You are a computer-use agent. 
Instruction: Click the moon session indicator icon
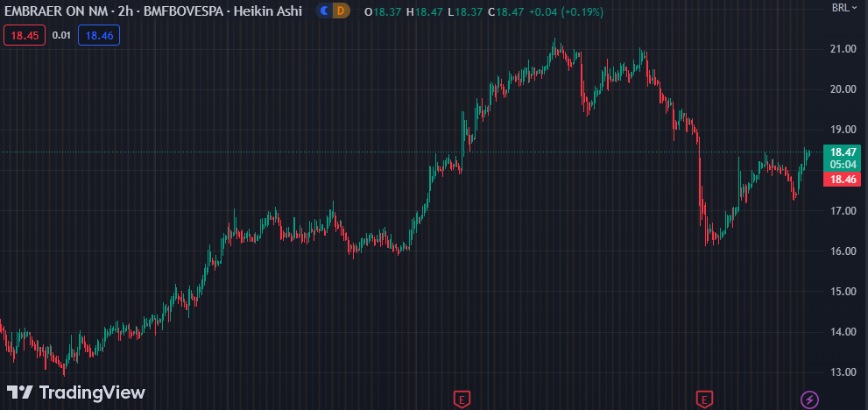(x=324, y=11)
